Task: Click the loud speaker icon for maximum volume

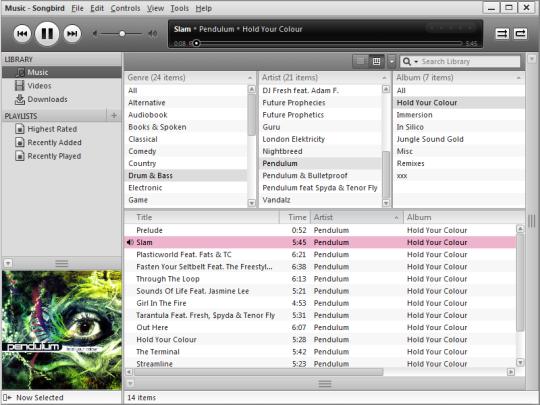Action: [x=153, y=33]
